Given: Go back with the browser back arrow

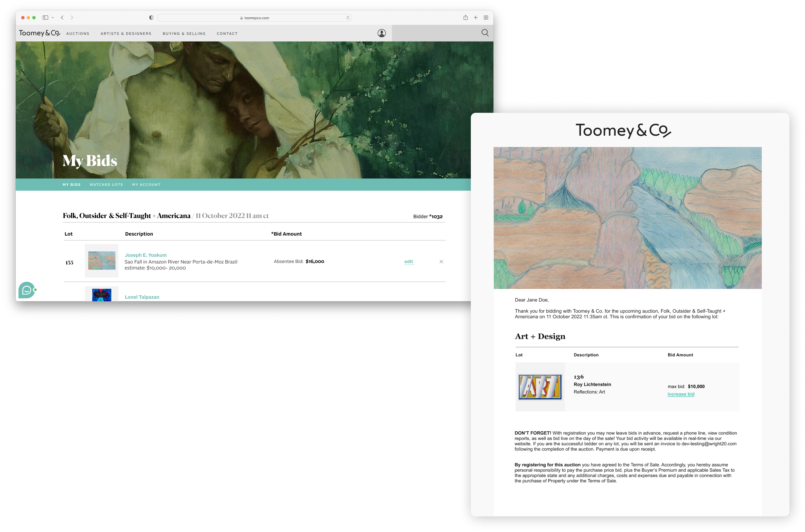Looking at the screenshot, I should click(62, 18).
